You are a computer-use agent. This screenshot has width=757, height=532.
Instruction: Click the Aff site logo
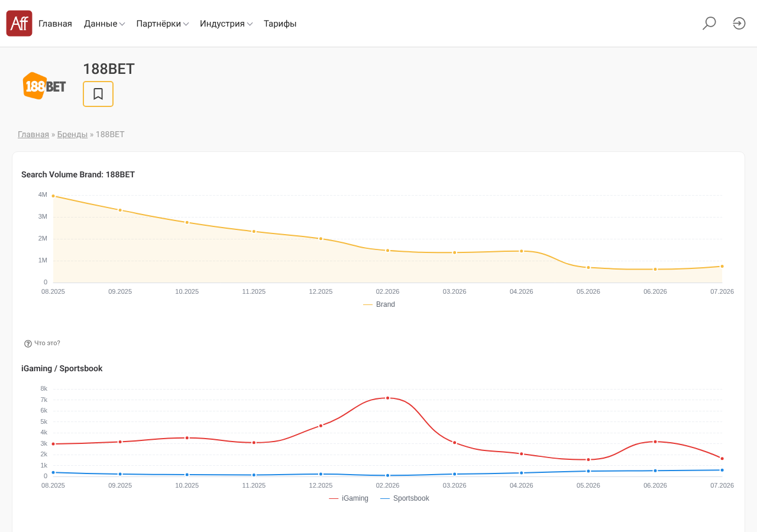click(19, 23)
